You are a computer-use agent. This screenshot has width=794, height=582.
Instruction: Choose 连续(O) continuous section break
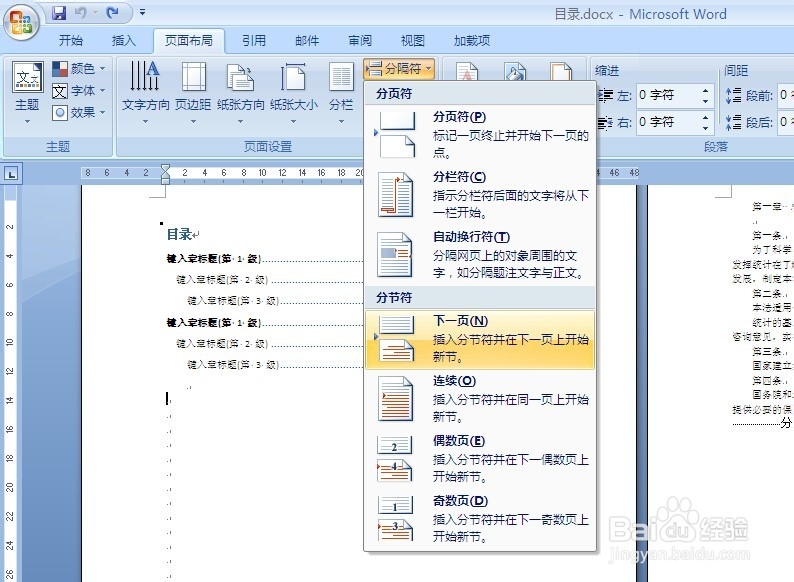(x=480, y=399)
